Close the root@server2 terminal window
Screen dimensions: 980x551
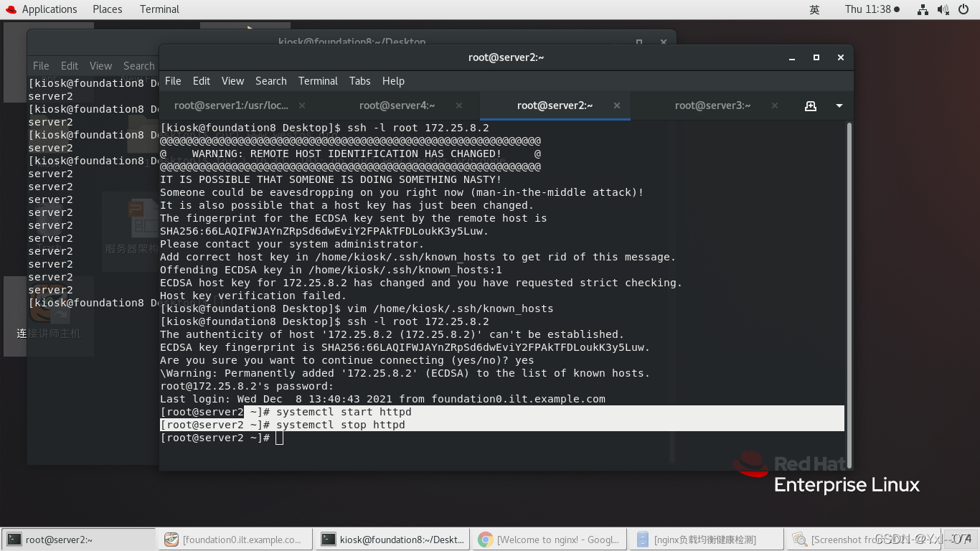click(x=840, y=57)
